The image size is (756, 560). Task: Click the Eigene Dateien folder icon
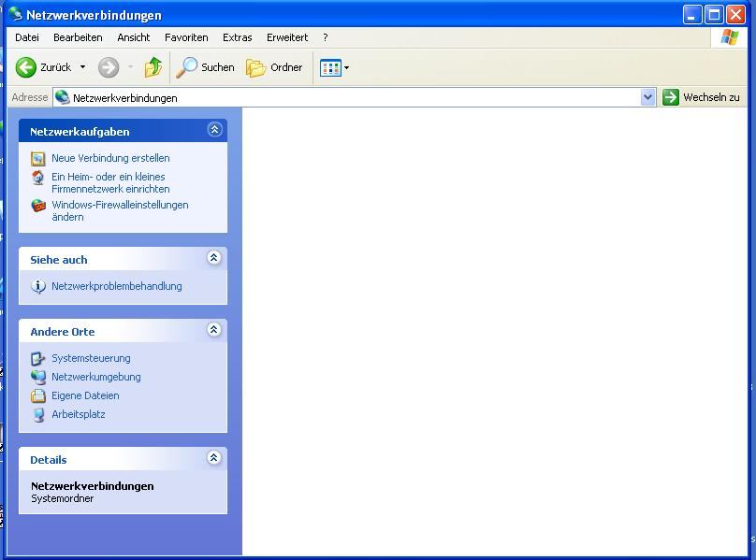coord(38,395)
